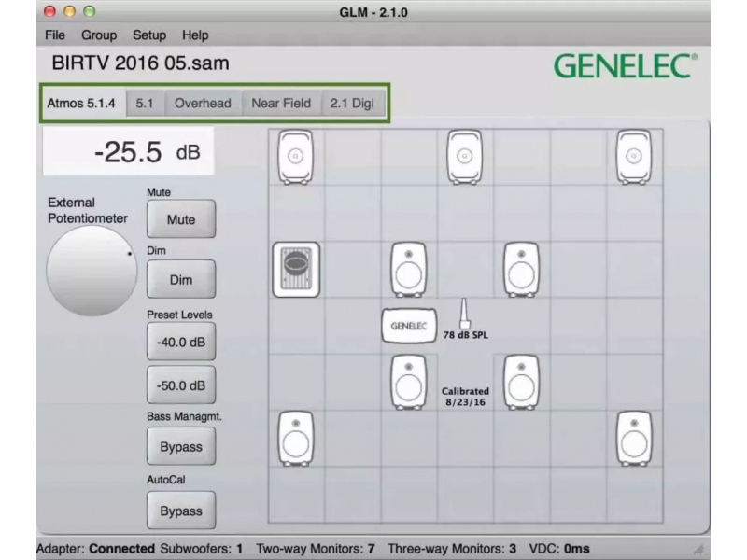Close the GLM window with red button
The height and width of the screenshot is (560, 747).
tap(49, 11)
